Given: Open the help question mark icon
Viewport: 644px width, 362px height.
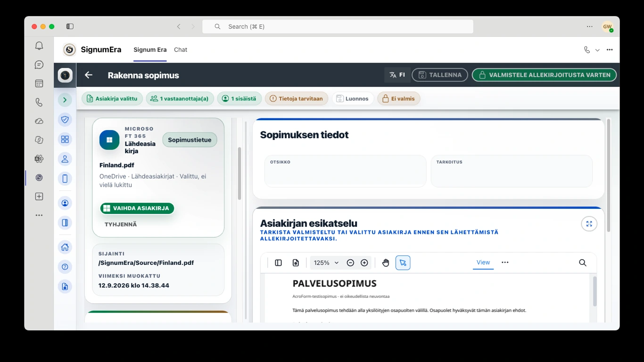Looking at the screenshot, I should click(x=65, y=267).
